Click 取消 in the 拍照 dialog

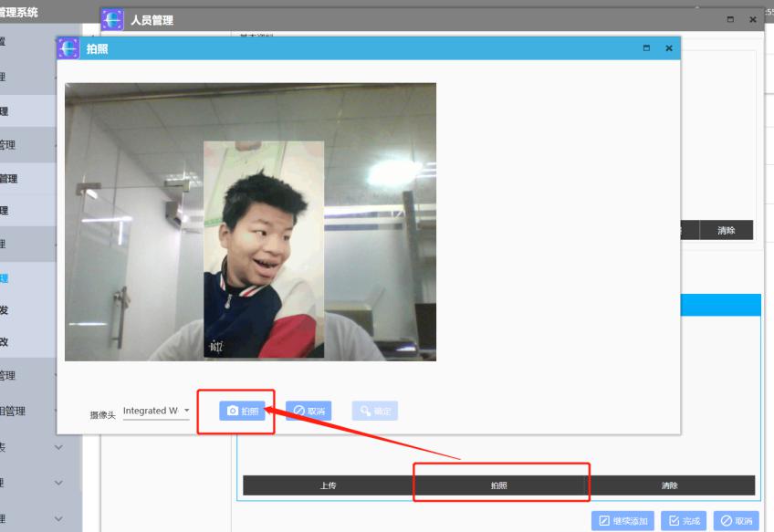click(x=309, y=412)
